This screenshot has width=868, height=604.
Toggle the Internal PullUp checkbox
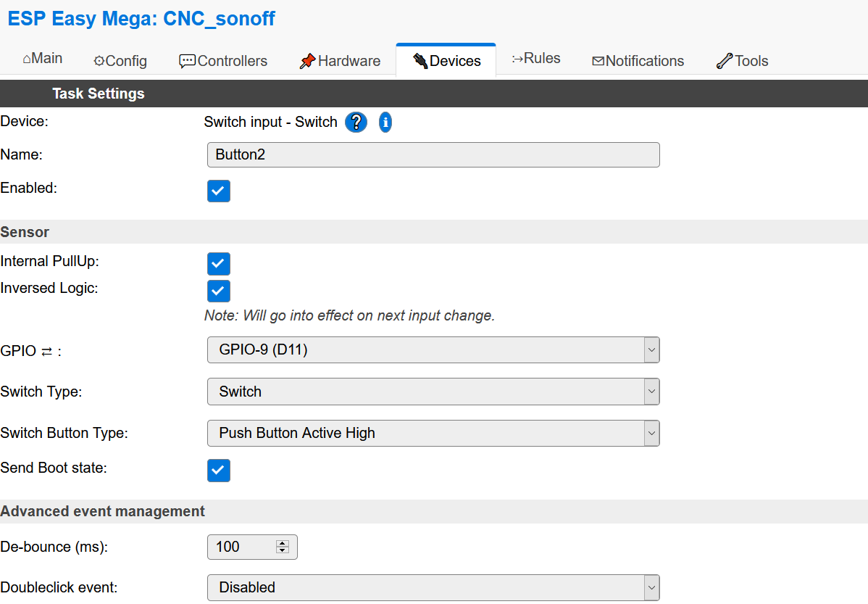click(x=219, y=264)
